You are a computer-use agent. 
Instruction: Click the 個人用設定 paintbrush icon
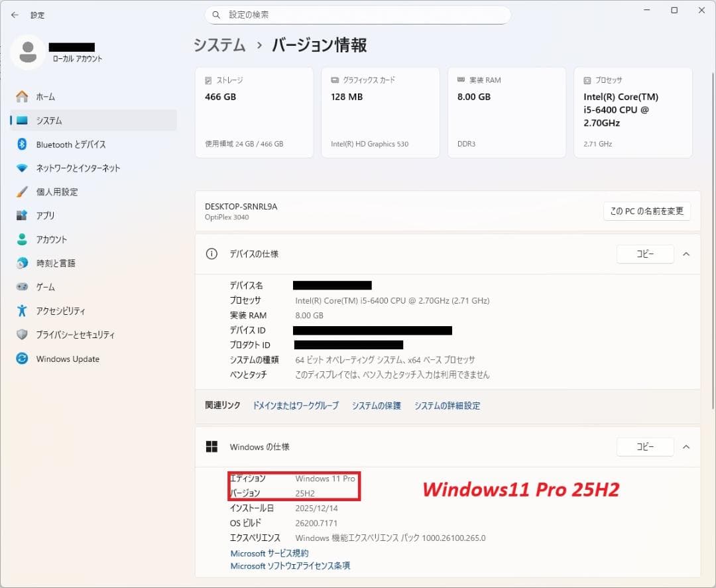[22, 192]
